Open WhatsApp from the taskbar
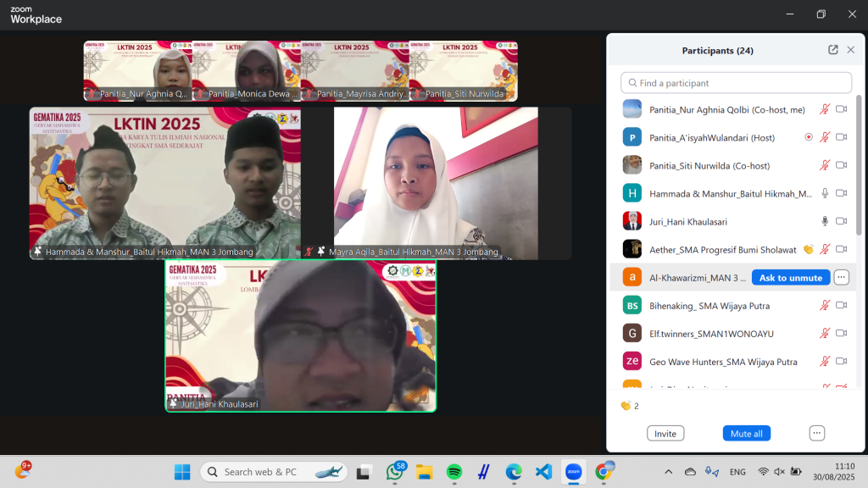868x488 pixels. click(x=395, y=472)
